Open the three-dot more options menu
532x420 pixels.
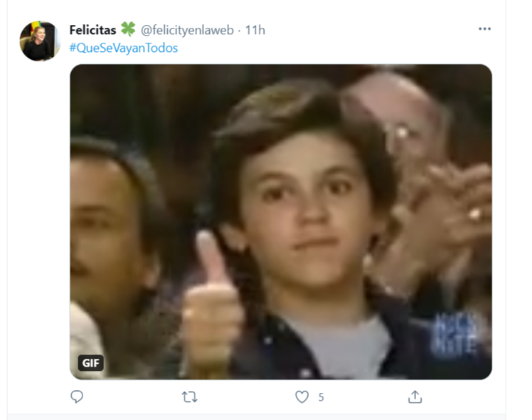484,29
